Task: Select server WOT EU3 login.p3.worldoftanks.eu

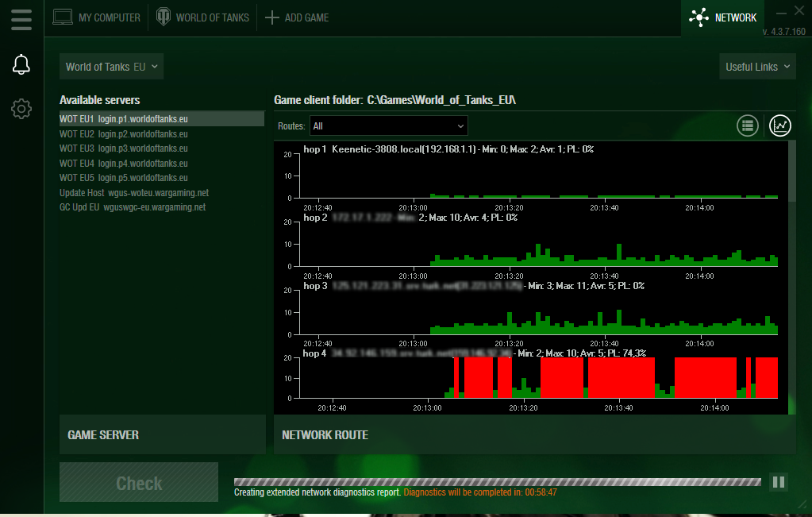Action: pyautogui.click(x=162, y=149)
